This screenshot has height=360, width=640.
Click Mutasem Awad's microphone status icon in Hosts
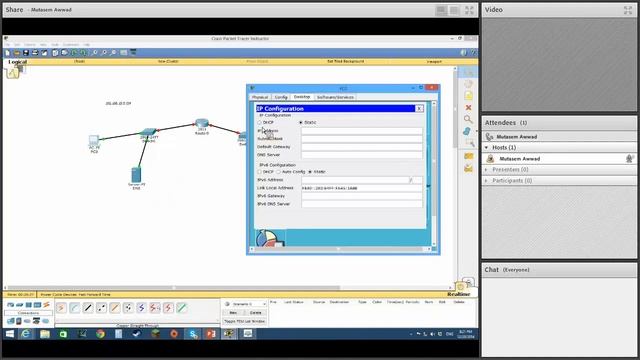click(x=629, y=158)
